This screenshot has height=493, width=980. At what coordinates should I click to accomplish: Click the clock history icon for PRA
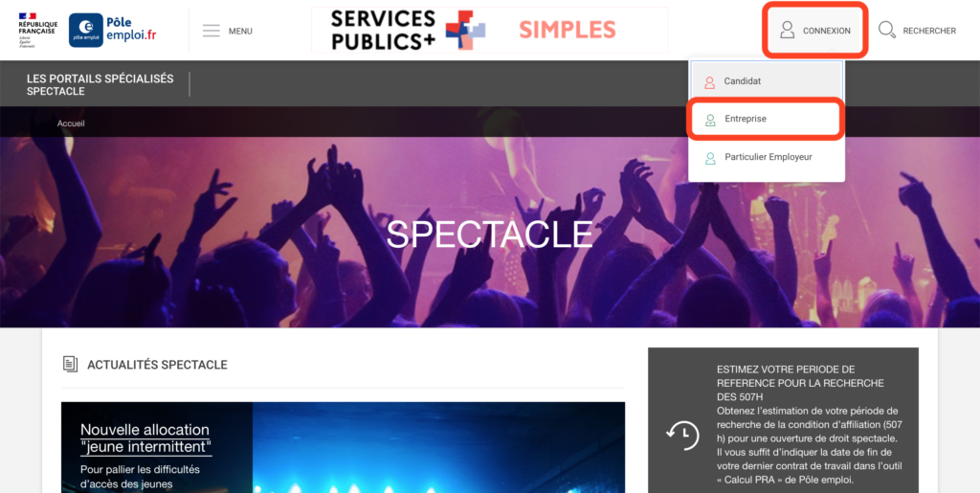click(682, 435)
